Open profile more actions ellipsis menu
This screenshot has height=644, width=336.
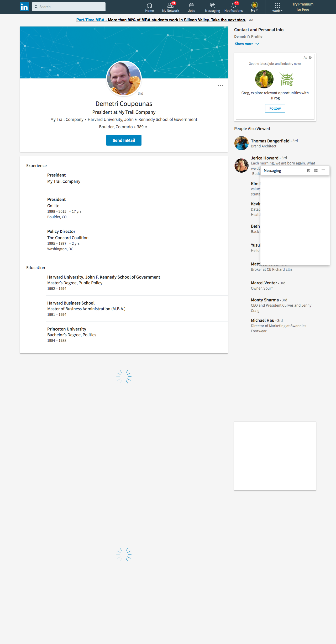[x=220, y=86]
